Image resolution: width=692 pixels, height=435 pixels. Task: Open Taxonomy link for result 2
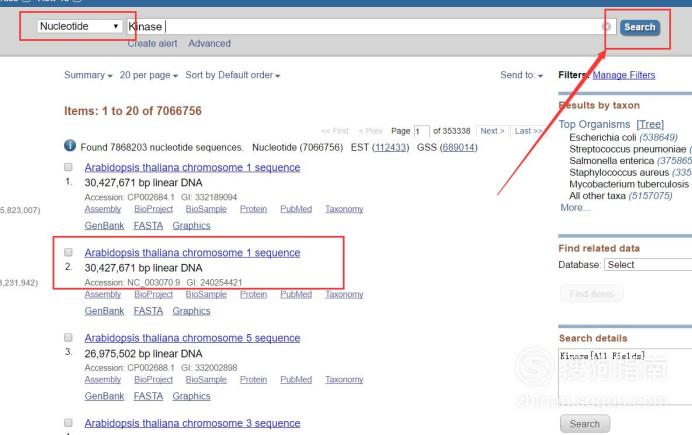coord(344,294)
